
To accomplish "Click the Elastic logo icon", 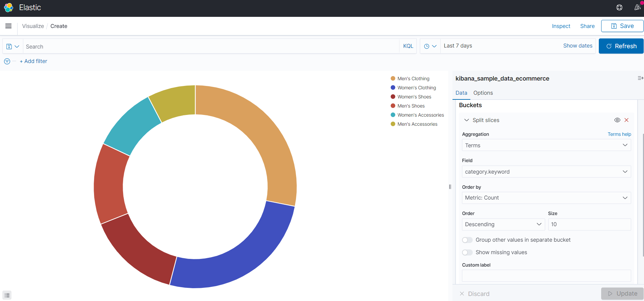I will (x=8, y=7).
